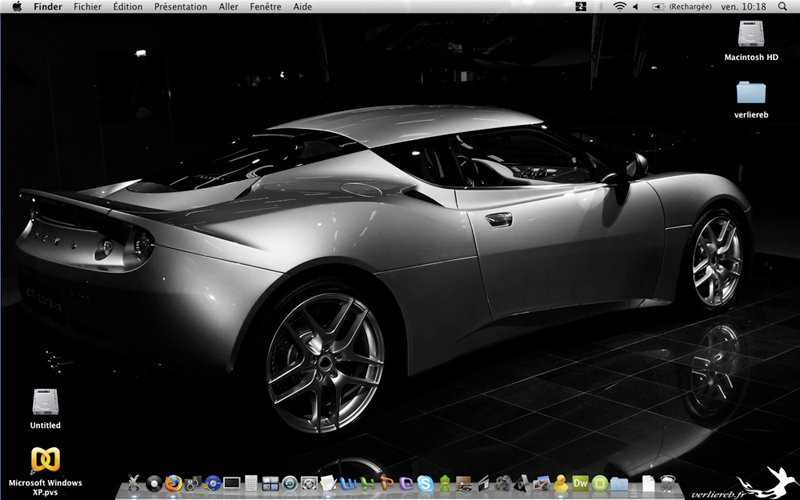Open the Apple menu
Screen dimensions: 800x500
pos(17,7)
